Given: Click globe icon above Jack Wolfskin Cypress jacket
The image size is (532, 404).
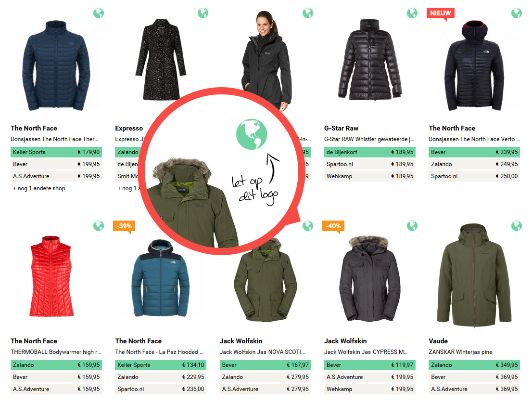Looking at the screenshot, I should (412, 226).
